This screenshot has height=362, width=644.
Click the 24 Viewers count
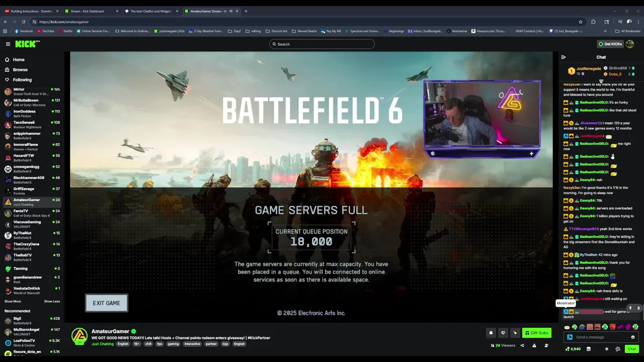pyautogui.click(x=504, y=345)
